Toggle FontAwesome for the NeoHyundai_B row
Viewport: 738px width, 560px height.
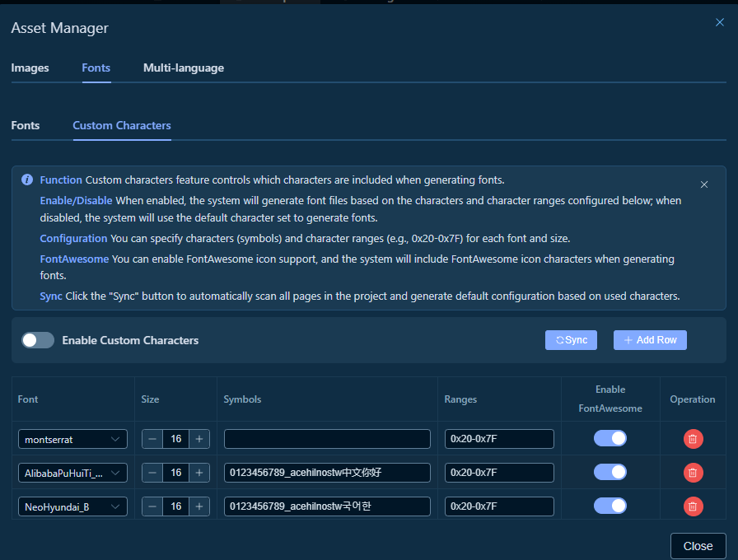pos(610,505)
